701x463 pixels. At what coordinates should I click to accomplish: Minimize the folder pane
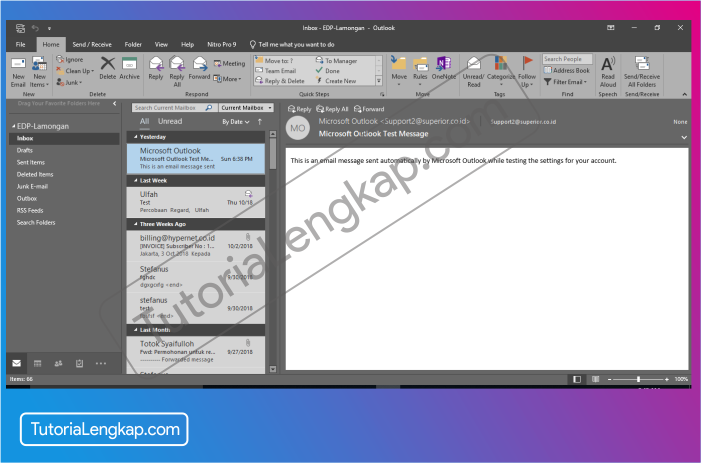coord(114,104)
